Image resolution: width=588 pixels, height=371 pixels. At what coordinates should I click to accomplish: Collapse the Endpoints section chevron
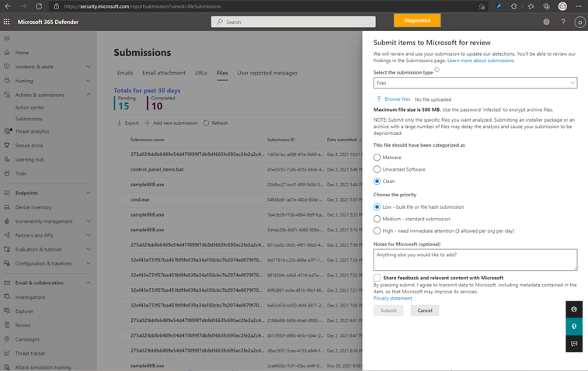(x=89, y=192)
